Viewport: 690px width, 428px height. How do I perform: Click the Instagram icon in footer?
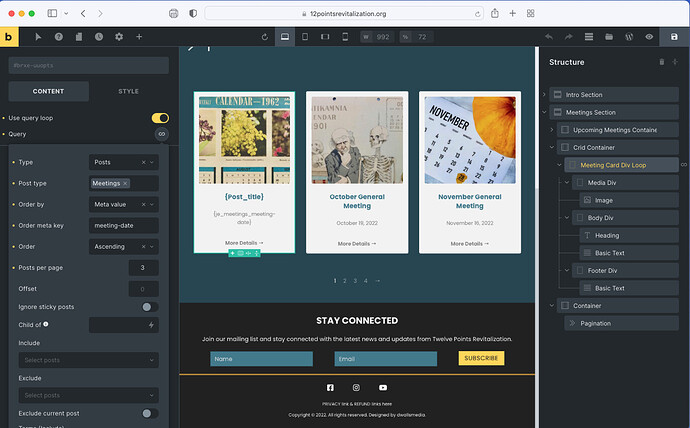[x=356, y=388]
